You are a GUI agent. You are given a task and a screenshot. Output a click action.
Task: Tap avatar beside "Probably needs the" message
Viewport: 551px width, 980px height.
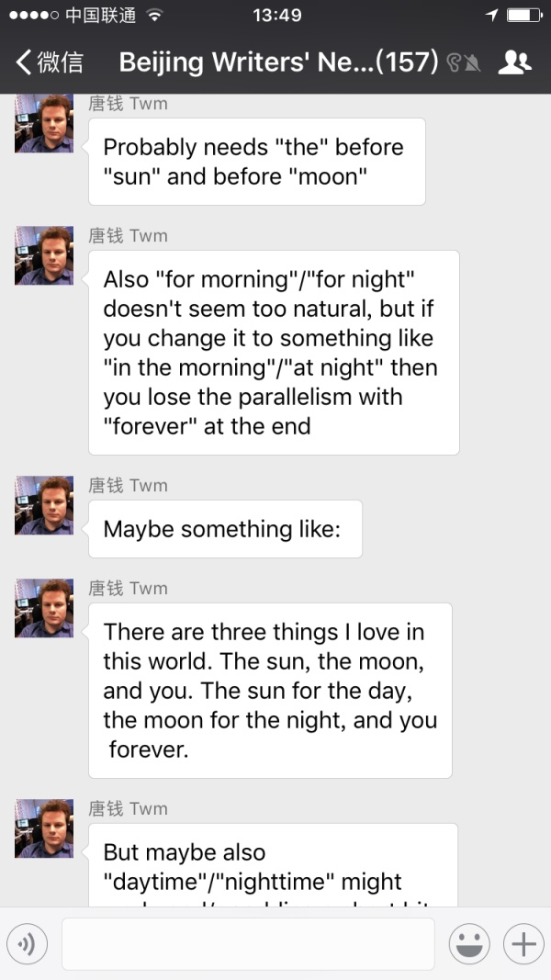pyautogui.click(x=44, y=124)
